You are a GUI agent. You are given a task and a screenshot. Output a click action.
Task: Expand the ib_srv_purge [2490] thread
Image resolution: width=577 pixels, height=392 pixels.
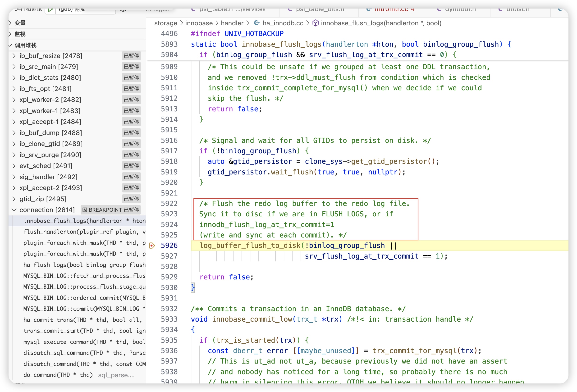[14, 155]
